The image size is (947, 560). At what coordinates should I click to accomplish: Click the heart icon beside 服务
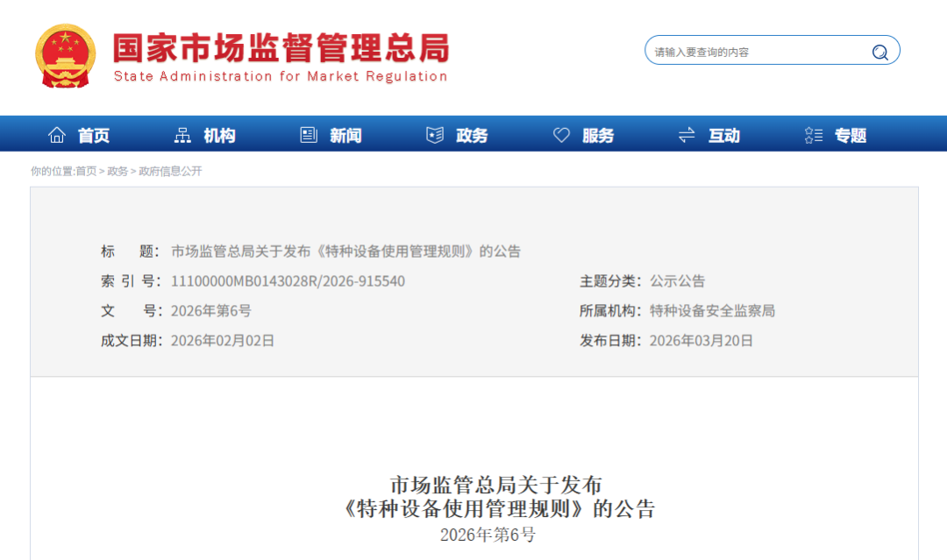pos(561,134)
